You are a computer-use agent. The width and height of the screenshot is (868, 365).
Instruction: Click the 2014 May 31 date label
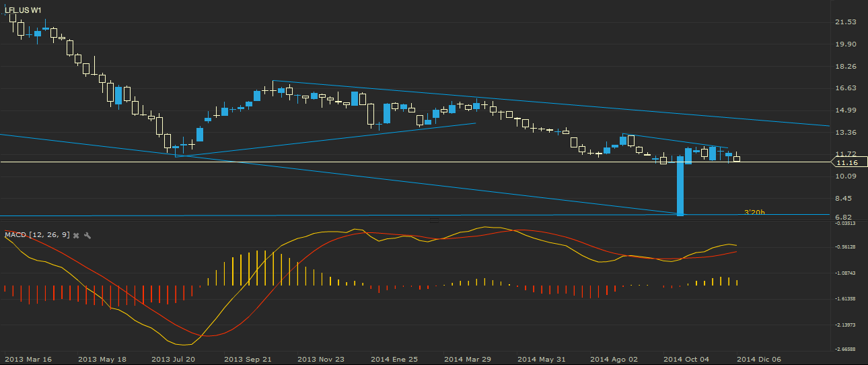540,359
